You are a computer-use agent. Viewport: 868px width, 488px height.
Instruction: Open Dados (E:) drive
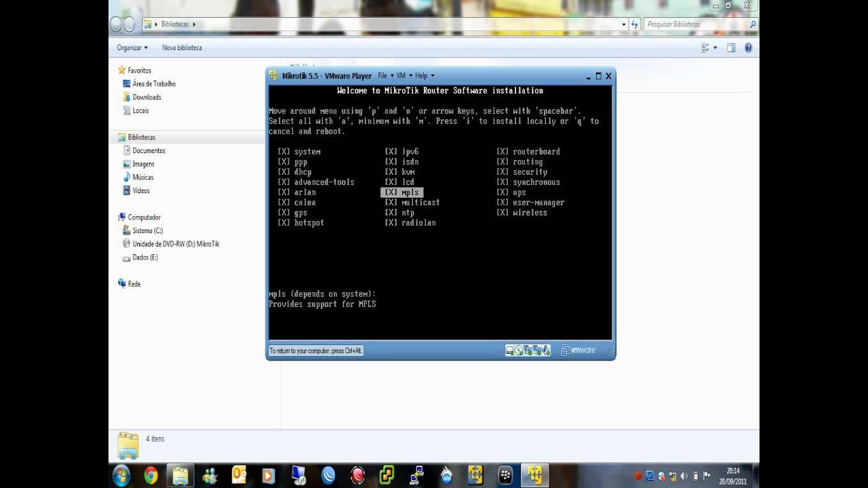[145, 258]
